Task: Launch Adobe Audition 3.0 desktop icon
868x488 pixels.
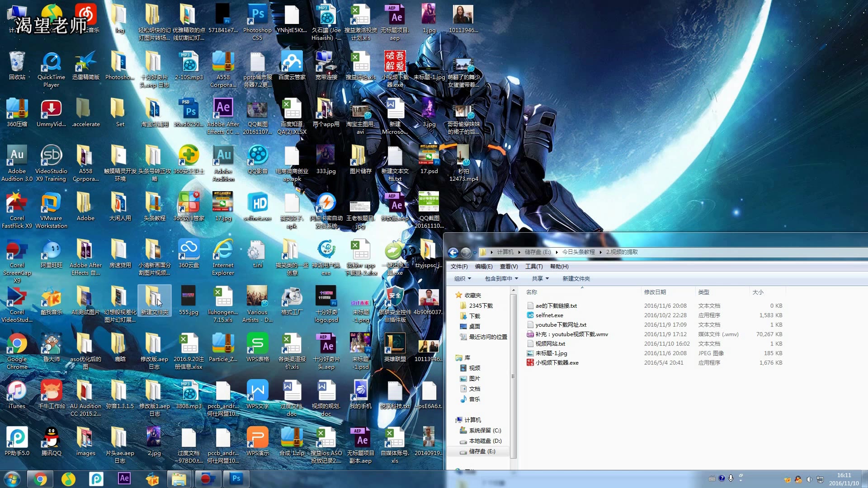Action: [17, 163]
